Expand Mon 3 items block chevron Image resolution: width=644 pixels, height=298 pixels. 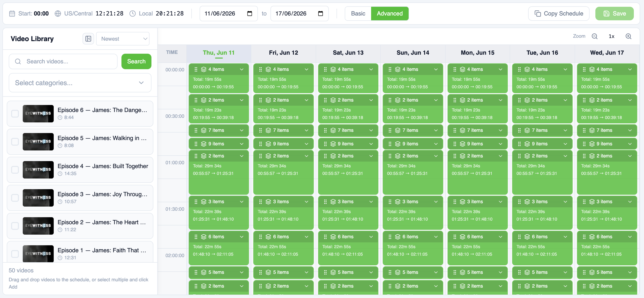click(x=501, y=201)
